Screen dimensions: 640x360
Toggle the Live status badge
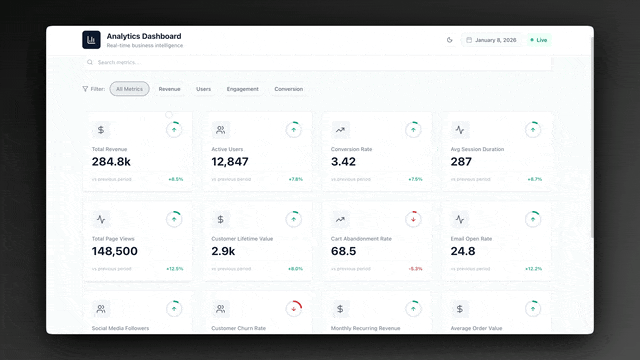point(539,40)
